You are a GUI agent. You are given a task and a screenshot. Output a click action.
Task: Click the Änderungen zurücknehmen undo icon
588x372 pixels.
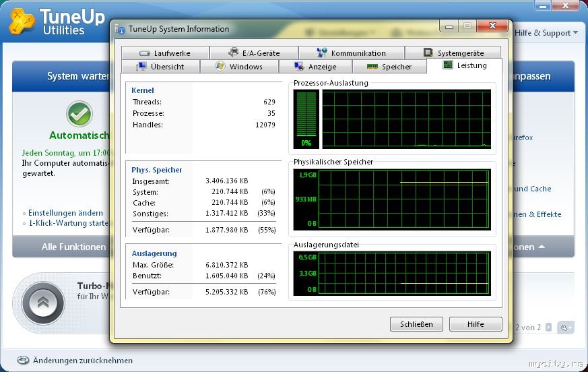(x=23, y=361)
